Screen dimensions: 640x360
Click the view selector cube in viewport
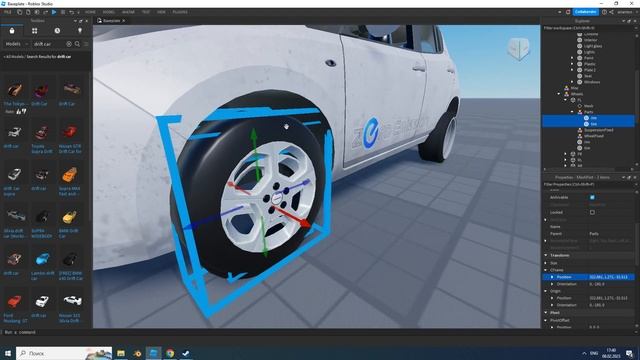coord(518,49)
